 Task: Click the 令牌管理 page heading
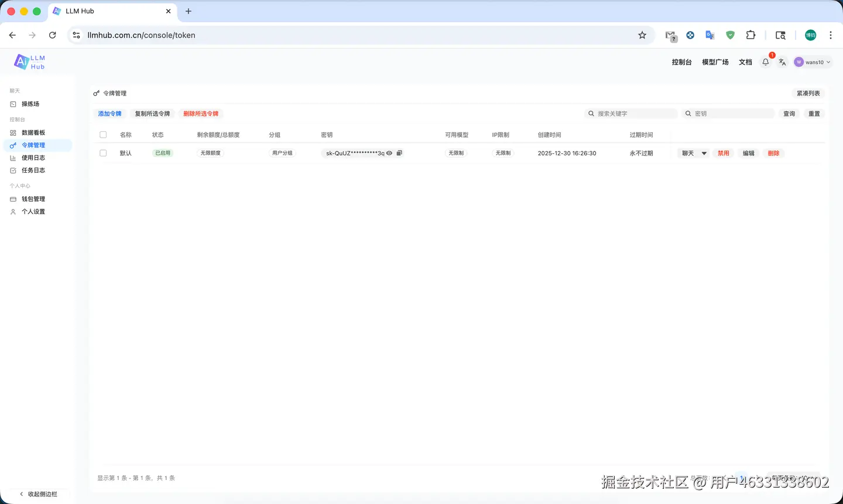pyautogui.click(x=115, y=94)
